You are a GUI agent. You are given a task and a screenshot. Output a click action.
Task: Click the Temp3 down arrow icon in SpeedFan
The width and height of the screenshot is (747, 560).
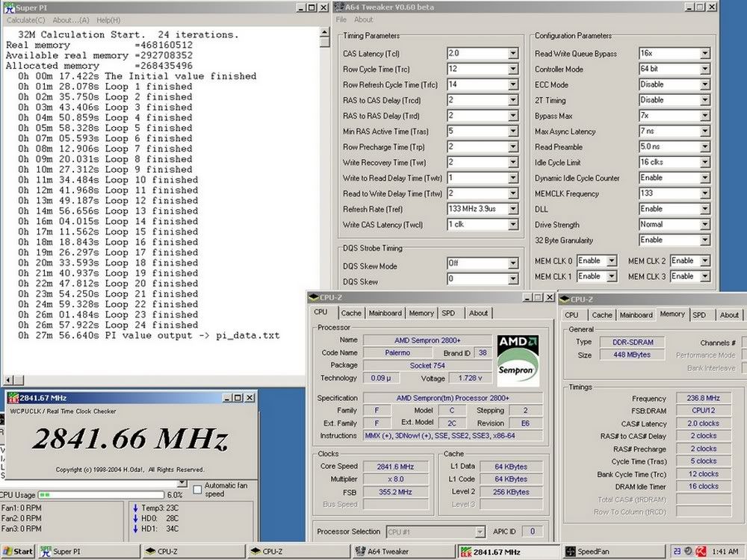point(135,508)
